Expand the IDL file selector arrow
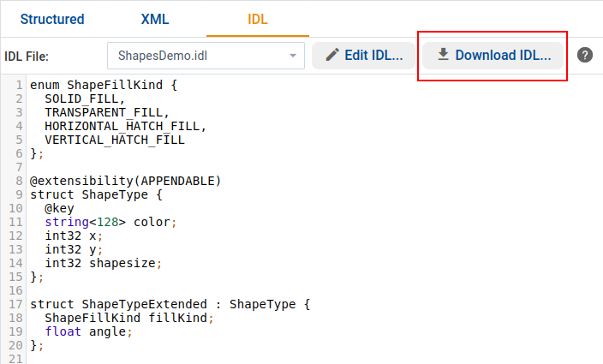 (293, 56)
